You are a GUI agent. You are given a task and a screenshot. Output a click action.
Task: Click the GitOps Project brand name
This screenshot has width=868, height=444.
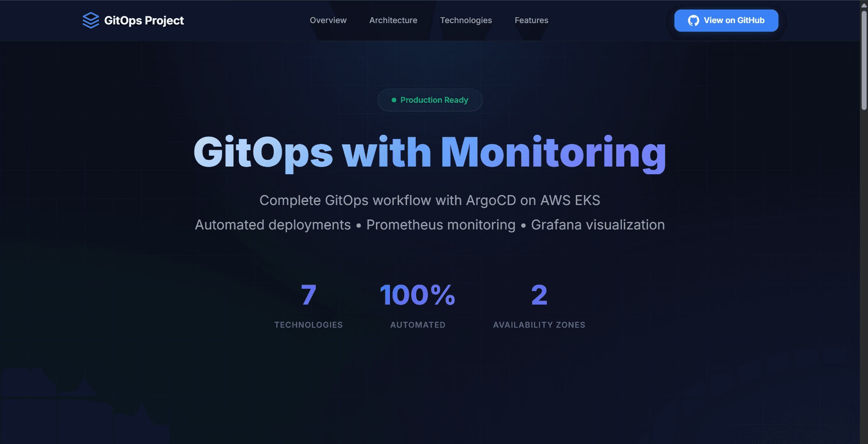(144, 20)
